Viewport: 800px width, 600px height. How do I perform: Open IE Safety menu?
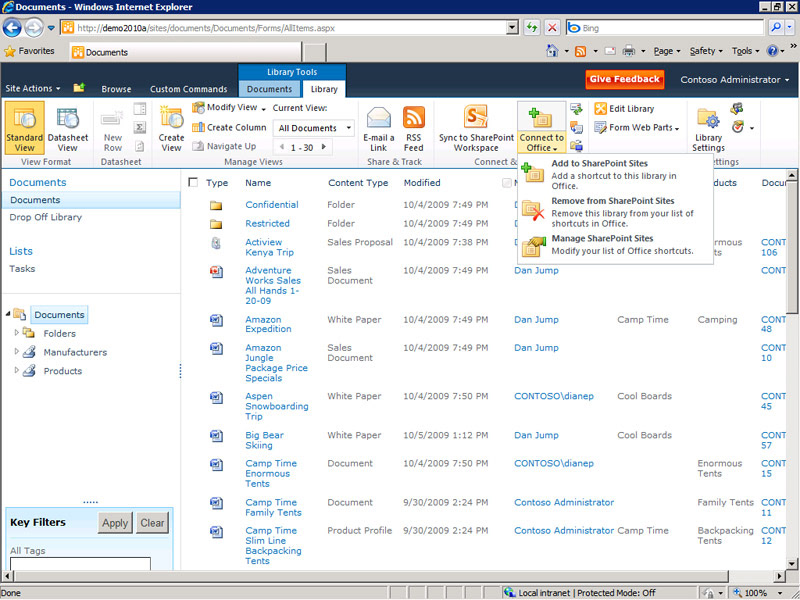click(x=706, y=51)
